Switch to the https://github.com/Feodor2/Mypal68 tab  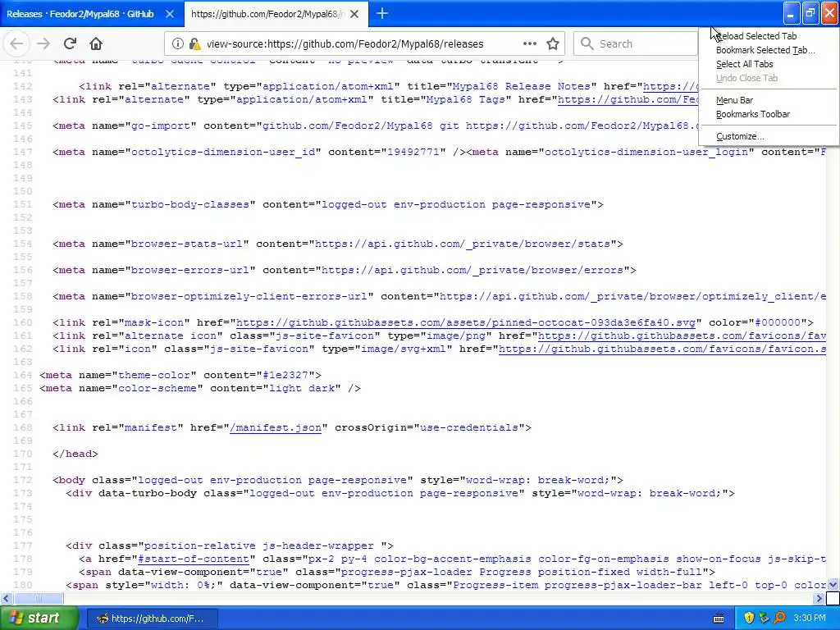tap(268, 14)
